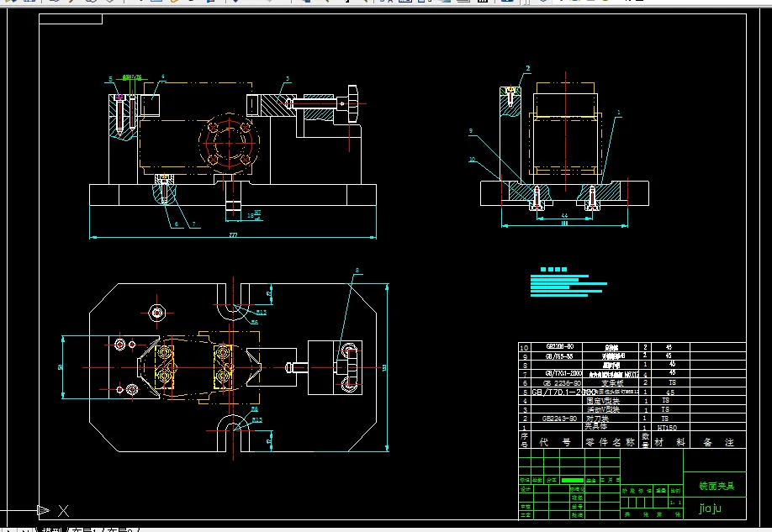Click the 备注 column header
The image size is (772, 532).
718,442
